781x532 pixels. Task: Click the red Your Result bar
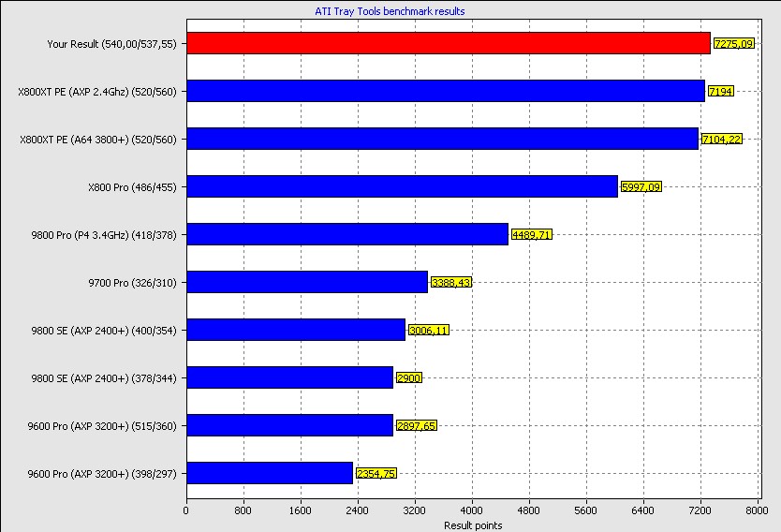pyautogui.click(x=449, y=43)
